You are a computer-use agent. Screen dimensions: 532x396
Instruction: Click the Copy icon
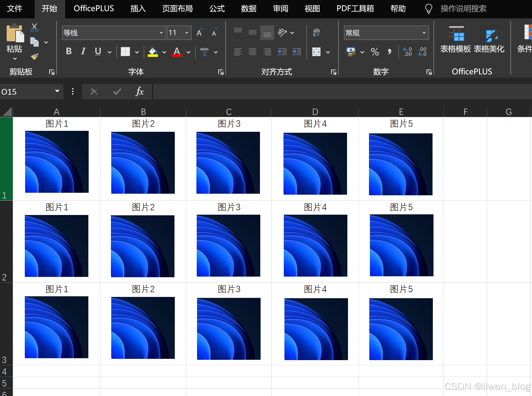pyautogui.click(x=34, y=42)
